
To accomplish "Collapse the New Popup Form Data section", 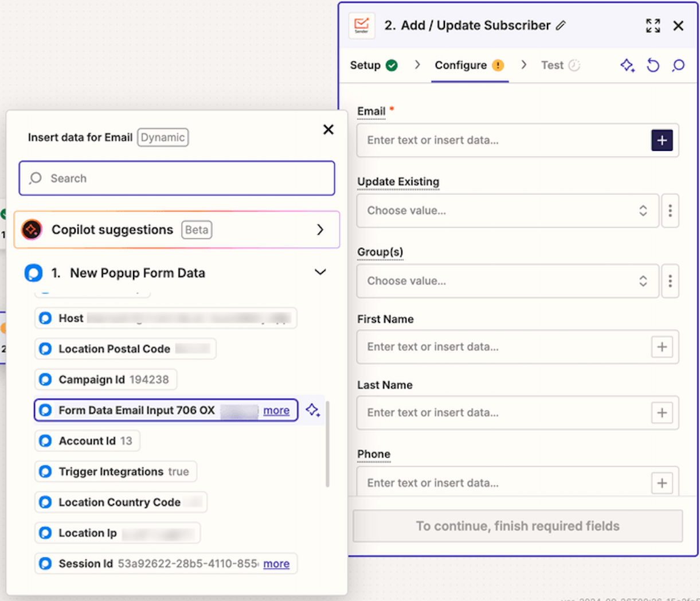I will pyautogui.click(x=320, y=272).
